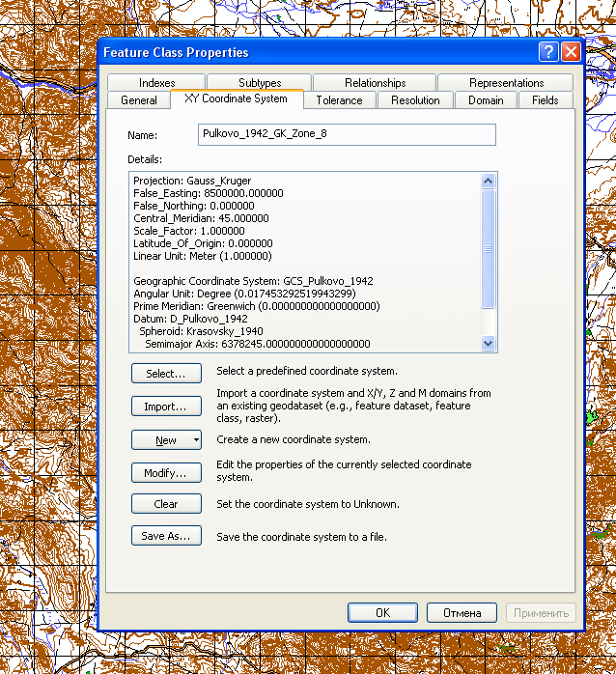Click the Prime Meridian: Greenwich line
Screen dimensions: 616x674
click(257, 306)
